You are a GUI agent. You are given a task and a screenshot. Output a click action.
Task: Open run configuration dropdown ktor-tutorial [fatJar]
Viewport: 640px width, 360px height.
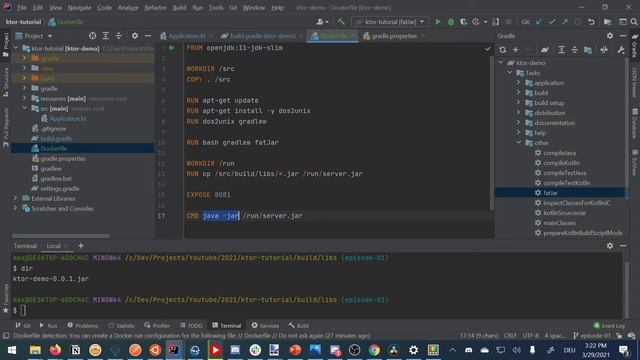pos(389,22)
